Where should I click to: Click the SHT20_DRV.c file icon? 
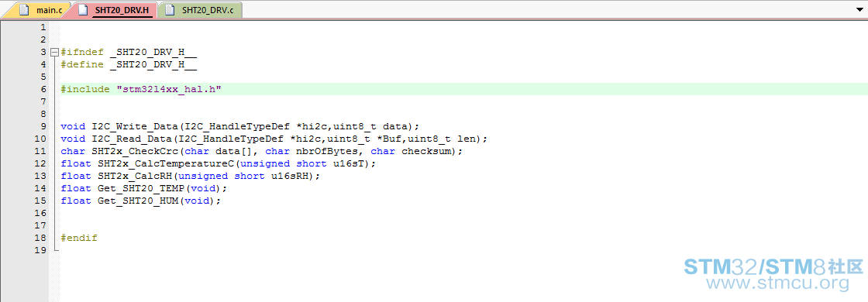tap(170, 9)
